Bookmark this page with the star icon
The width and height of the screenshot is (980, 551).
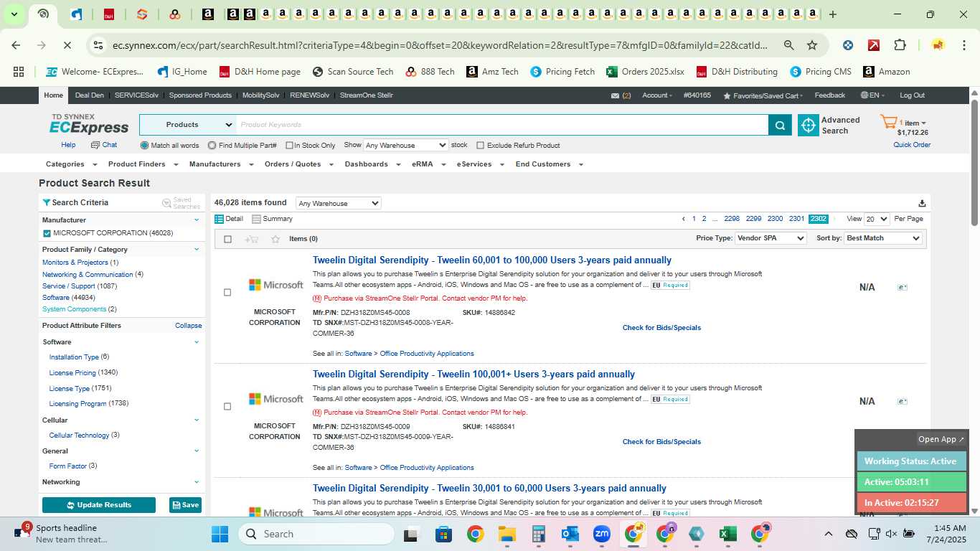[812, 45]
